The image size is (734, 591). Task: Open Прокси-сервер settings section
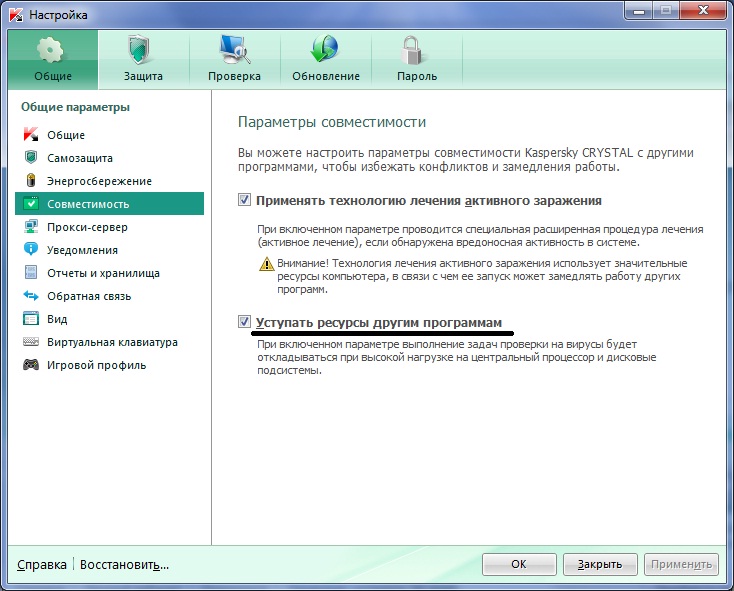pos(110,226)
